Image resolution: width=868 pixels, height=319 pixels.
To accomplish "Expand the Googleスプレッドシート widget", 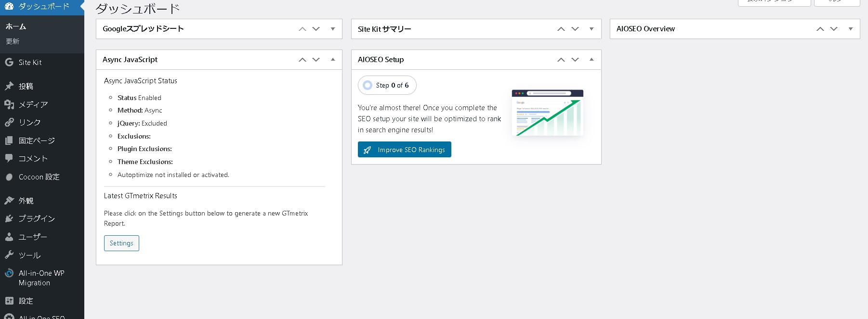I will click(x=333, y=29).
